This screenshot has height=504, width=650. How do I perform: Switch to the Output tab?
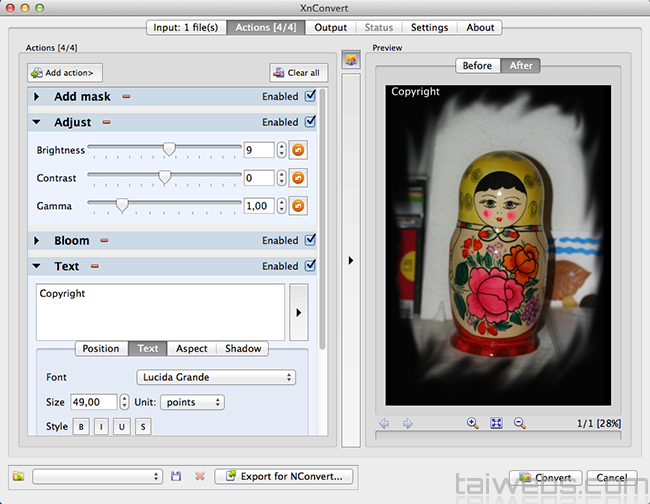[331, 27]
